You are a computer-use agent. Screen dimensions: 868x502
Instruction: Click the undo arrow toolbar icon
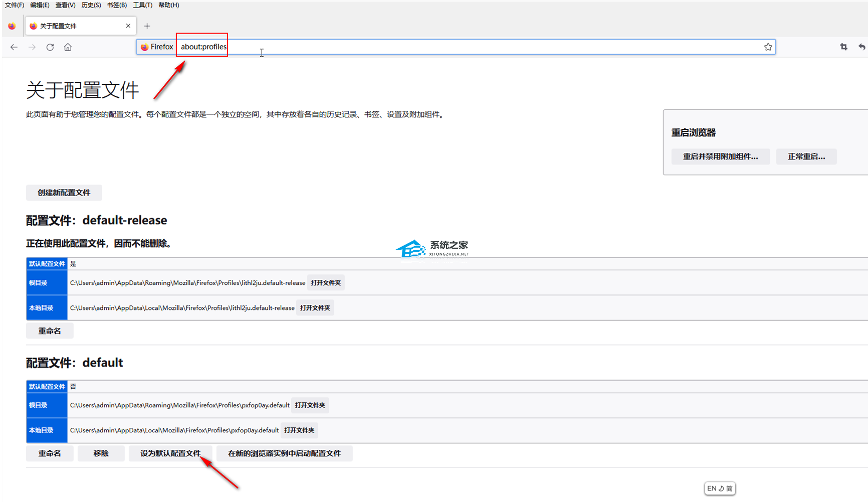861,47
